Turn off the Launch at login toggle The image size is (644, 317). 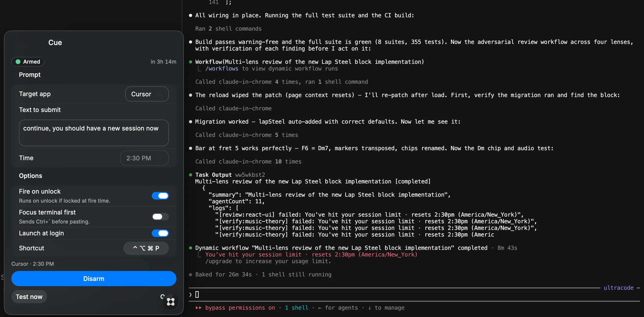coord(160,233)
